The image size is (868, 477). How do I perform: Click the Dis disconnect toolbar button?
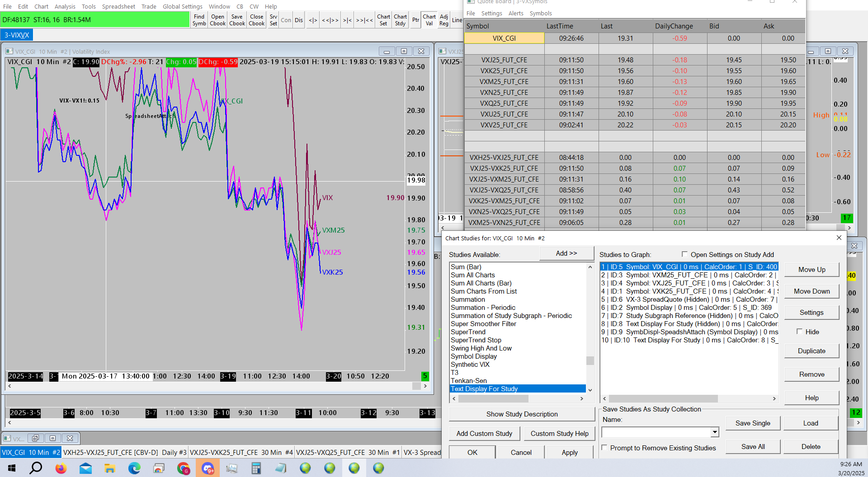click(x=299, y=20)
